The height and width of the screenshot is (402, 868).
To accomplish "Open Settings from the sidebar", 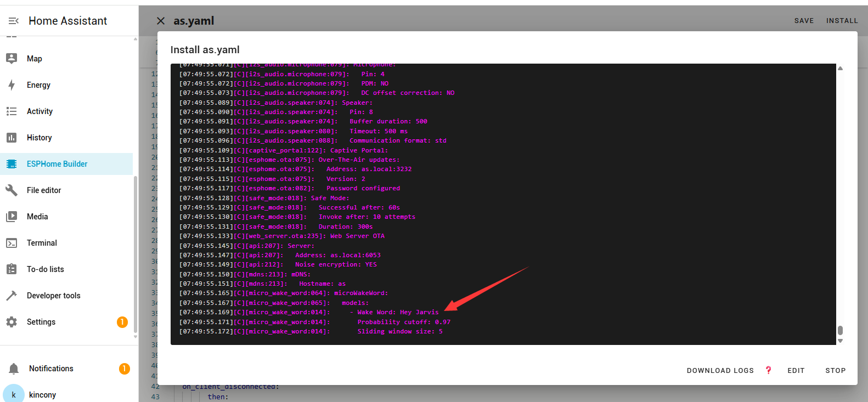I will click(x=41, y=322).
